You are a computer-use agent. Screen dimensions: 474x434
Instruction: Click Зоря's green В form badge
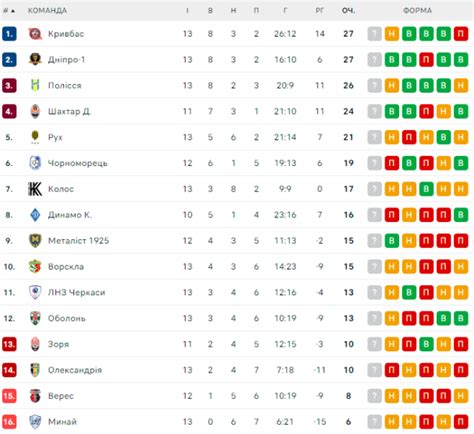[426, 344]
